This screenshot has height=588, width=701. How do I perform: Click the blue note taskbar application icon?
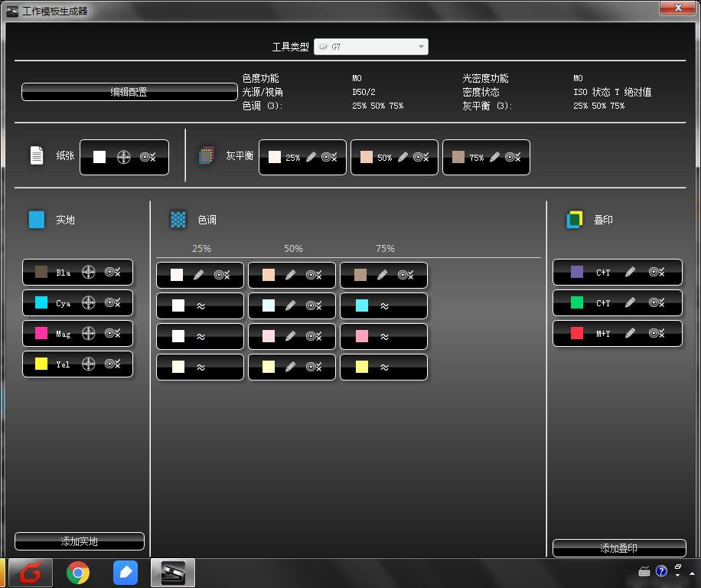(x=126, y=573)
